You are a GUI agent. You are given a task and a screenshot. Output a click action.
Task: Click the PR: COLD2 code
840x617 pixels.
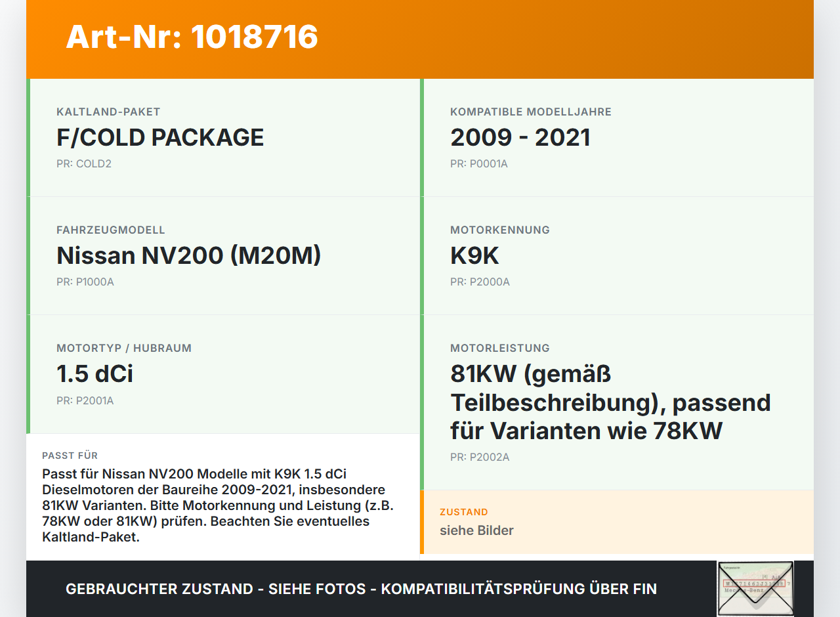(x=84, y=163)
